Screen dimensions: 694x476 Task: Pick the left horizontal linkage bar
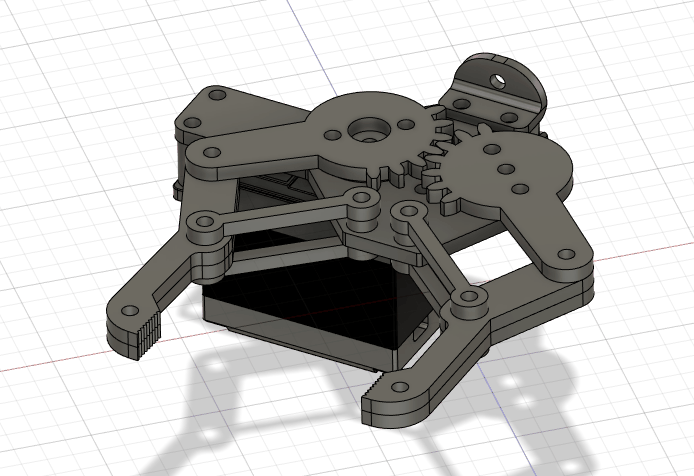pyautogui.click(x=282, y=217)
